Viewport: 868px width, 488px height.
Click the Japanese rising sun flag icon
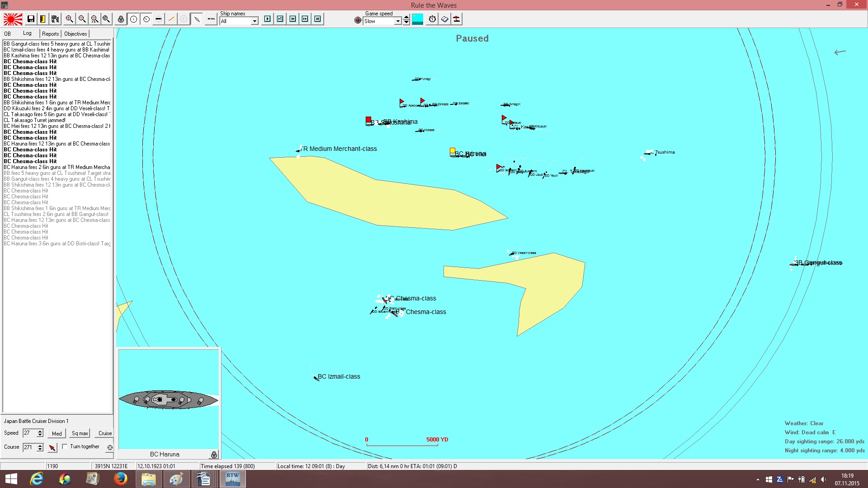(13, 19)
